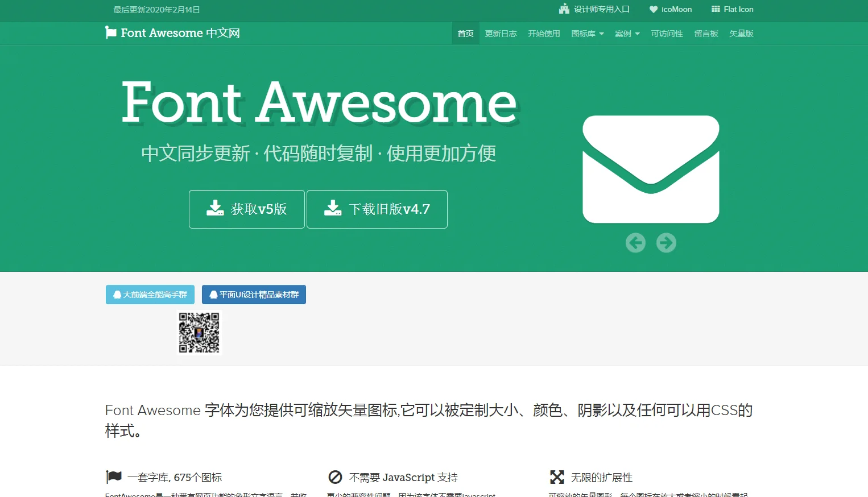Click the QQ icon in 平面UI设计精品素材群 button
This screenshot has height=497, width=868.
pyautogui.click(x=213, y=295)
